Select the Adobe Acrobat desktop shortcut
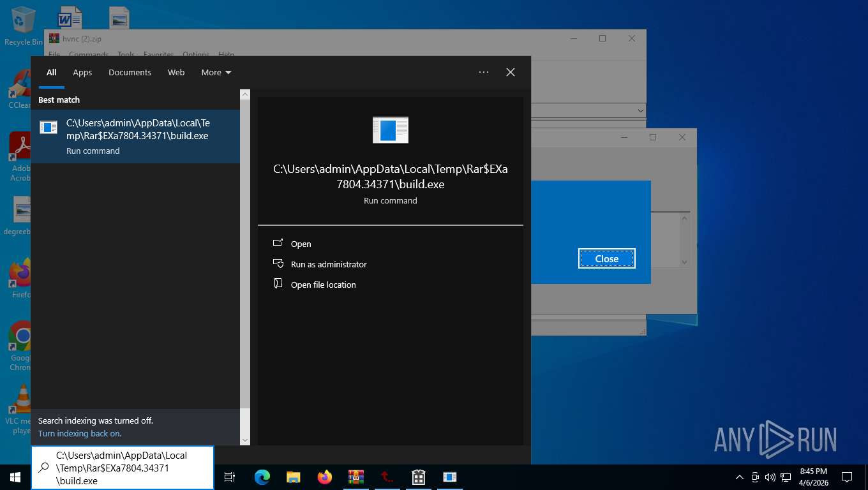 [20, 157]
